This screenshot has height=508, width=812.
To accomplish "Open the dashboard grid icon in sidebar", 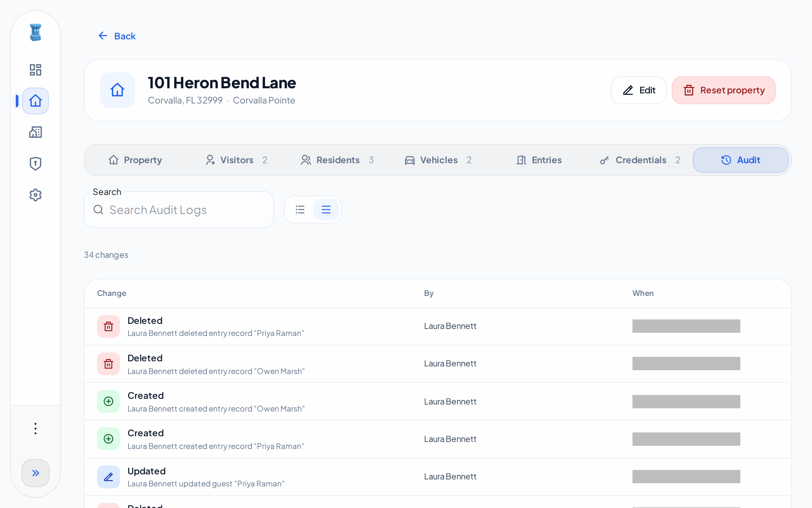I will click(x=36, y=70).
